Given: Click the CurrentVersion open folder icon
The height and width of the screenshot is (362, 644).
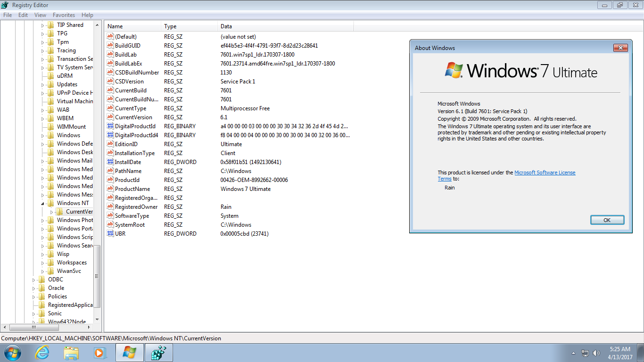Looking at the screenshot, I should 60,212.
